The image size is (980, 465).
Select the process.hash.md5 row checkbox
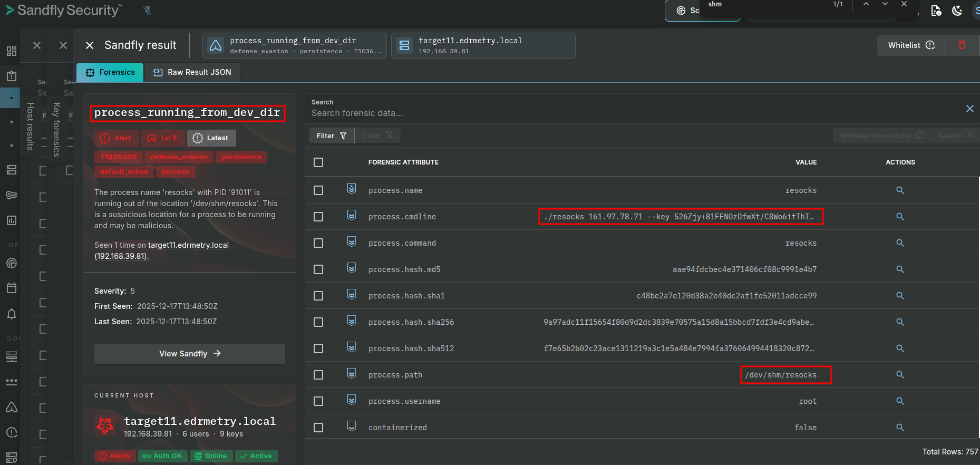pos(318,269)
